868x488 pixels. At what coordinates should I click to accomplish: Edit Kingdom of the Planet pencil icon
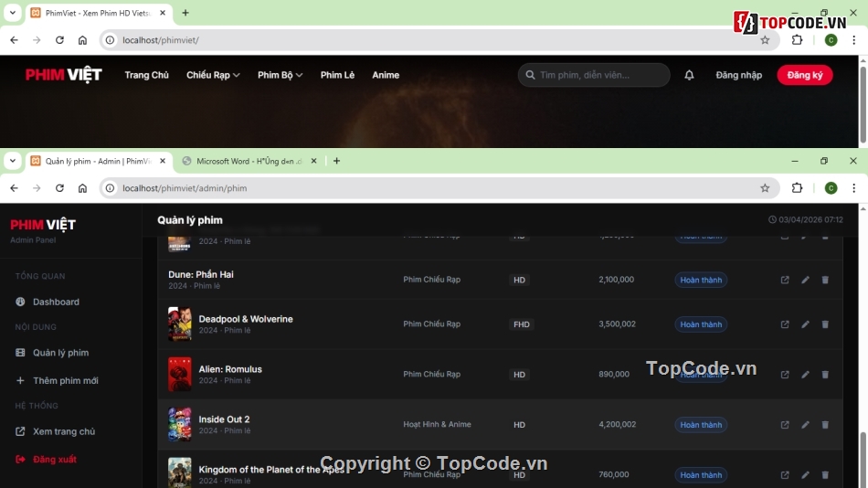tap(806, 474)
